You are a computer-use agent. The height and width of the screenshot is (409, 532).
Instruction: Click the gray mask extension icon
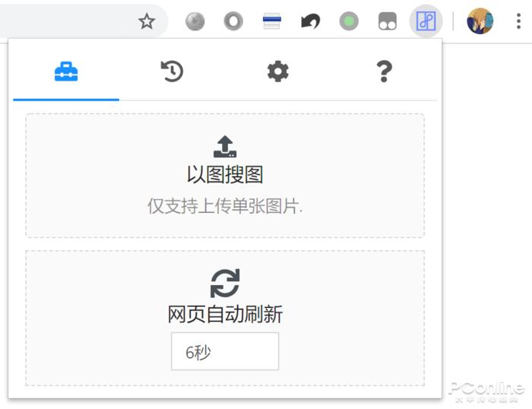[x=387, y=21]
